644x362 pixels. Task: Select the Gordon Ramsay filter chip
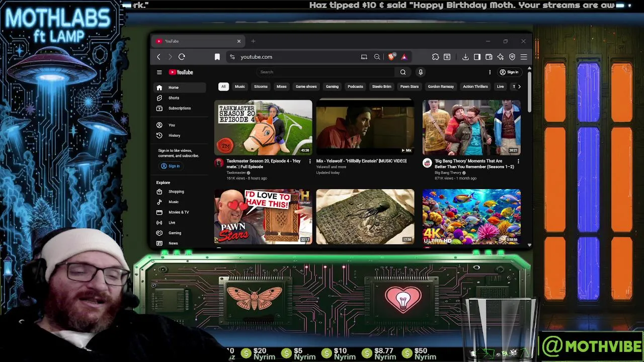[x=441, y=86]
